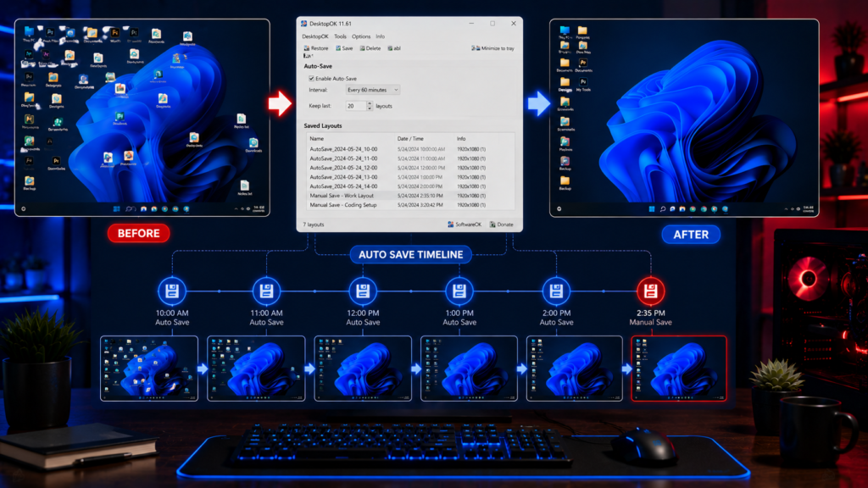Select layout AutoSave_2024-05-24_13-00
Screen dimensions: 868x488
pyautogui.click(x=409, y=177)
